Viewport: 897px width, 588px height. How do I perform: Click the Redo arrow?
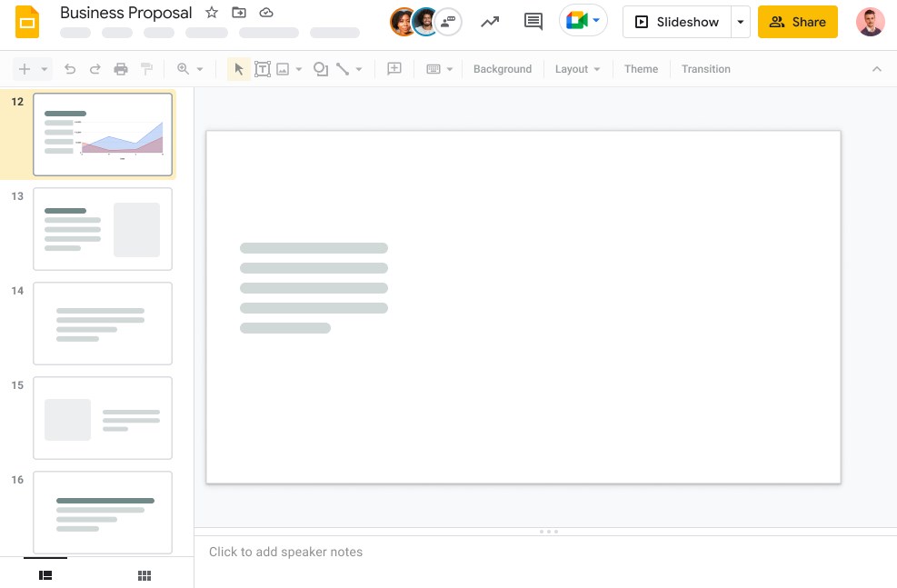click(x=95, y=69)
